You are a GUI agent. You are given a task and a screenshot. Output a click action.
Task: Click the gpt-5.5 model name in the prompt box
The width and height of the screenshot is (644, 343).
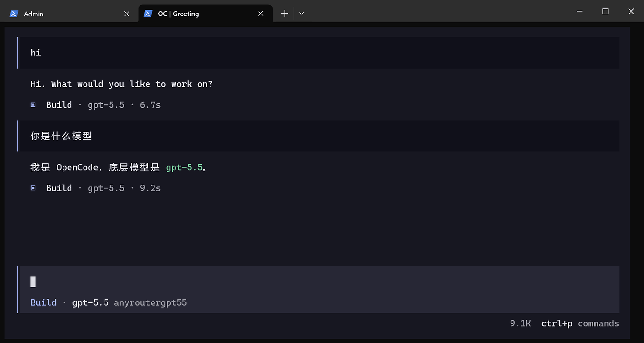(90, 302)
